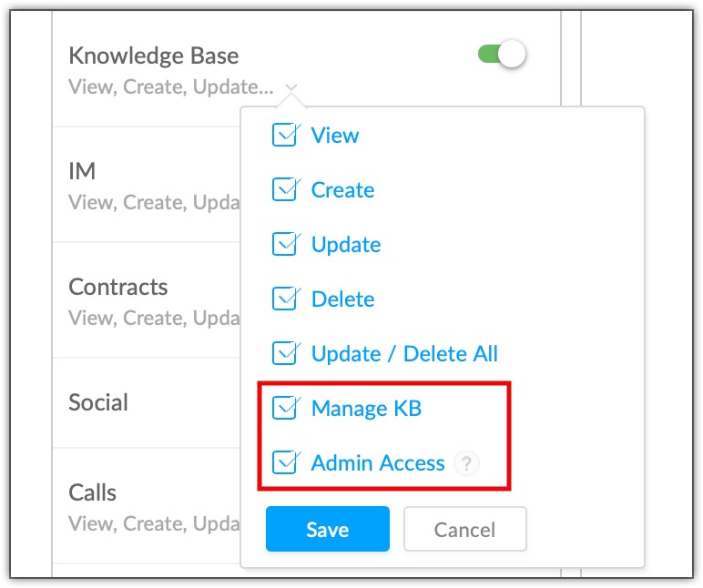Select the IM module row

pyautogui.click(x=147, y=185)
